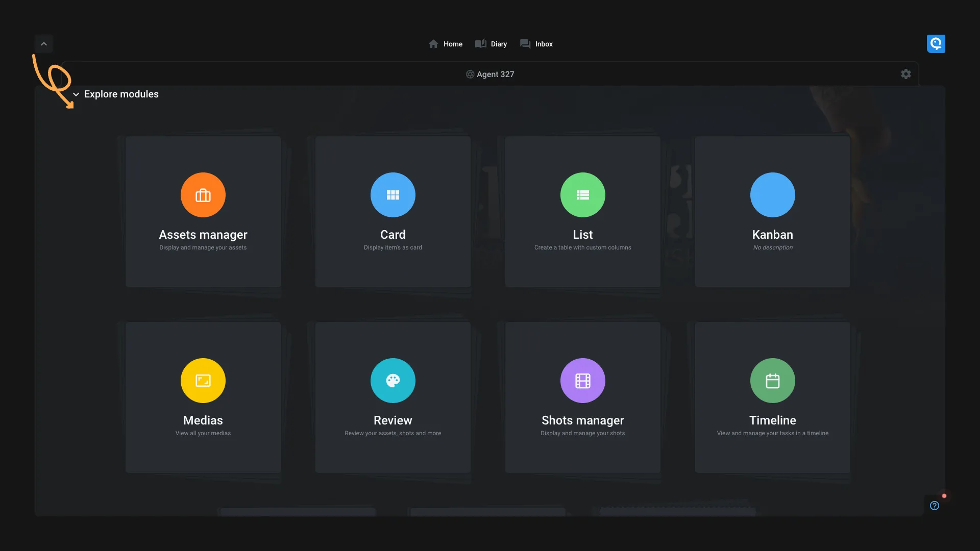Viewport: 980px width, 551px height.
Task: Select the List module icon
Action: [x=582, y=194]
